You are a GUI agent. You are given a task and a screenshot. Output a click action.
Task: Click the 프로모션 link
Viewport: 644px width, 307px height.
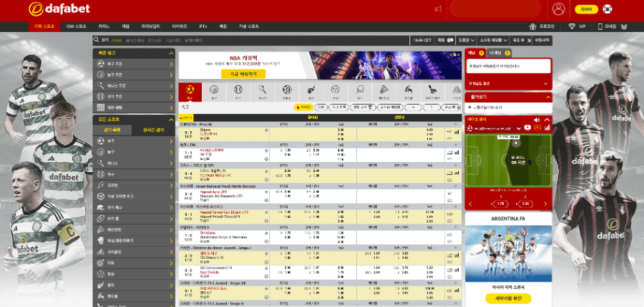(x=547, y=26)
